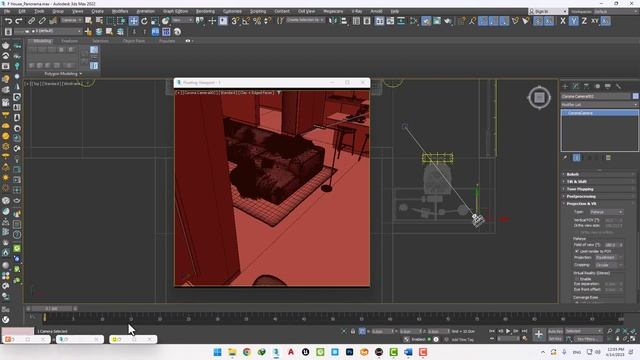This screenshot has width=640, height=360.
Task: Click the Auto Key button
Action: [x=555, y=331]
